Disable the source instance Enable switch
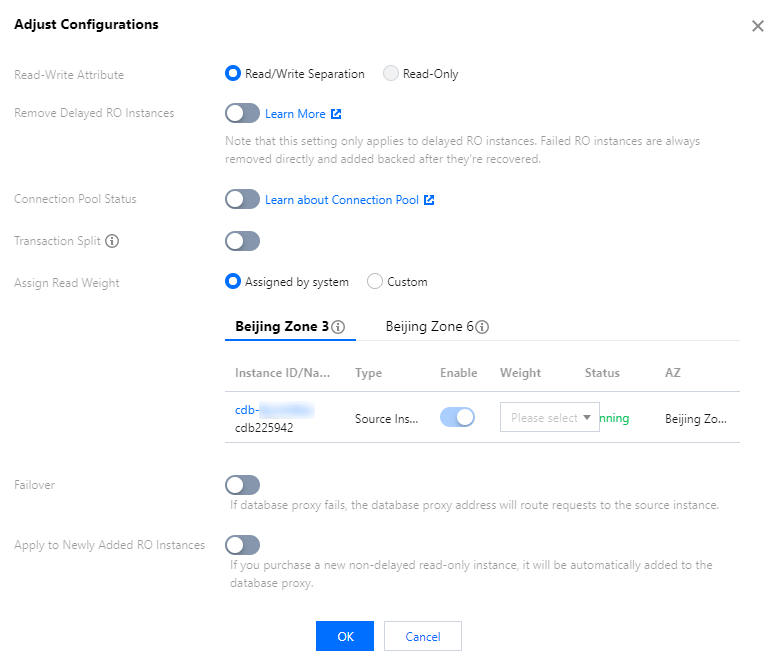778x663 pixels. tap(457, 417)
